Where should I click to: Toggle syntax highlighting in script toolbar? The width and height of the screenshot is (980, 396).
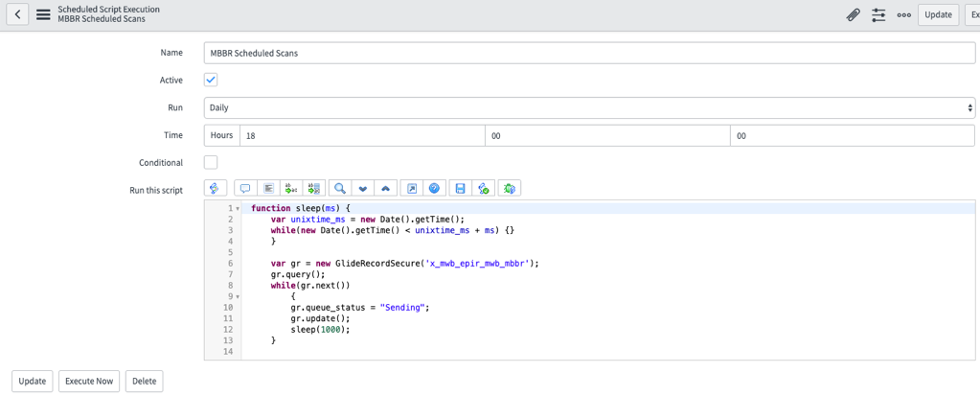215,188
